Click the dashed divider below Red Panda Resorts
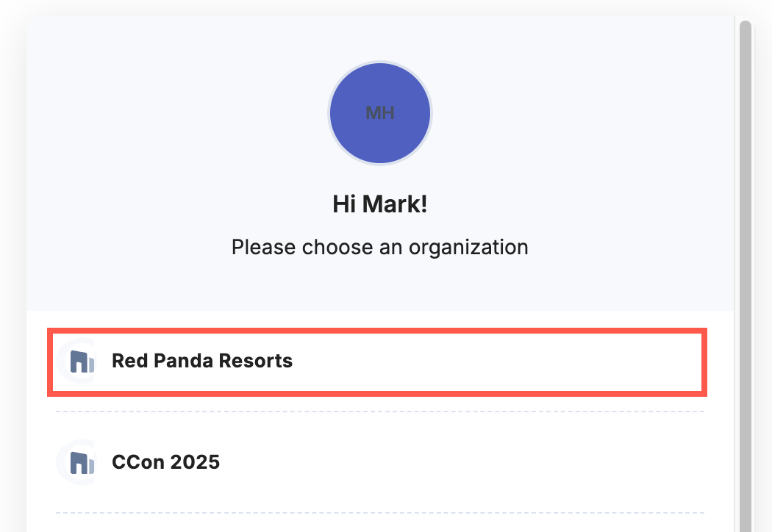This screenshot has width=772, height=532. pos(379,411)
